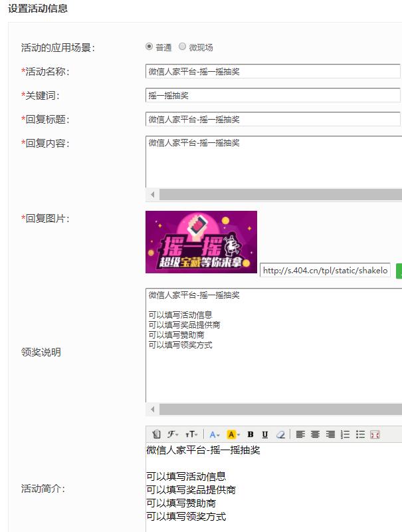Click the paste-as-plain-text editor icon

pyautogui.click(x=156, y=434)
